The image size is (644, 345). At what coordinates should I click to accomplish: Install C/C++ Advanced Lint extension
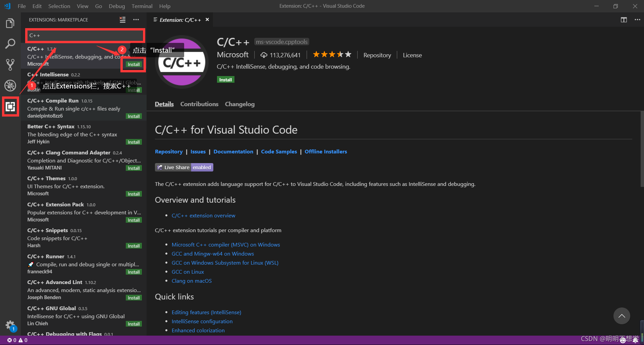[x=133, y=298]
